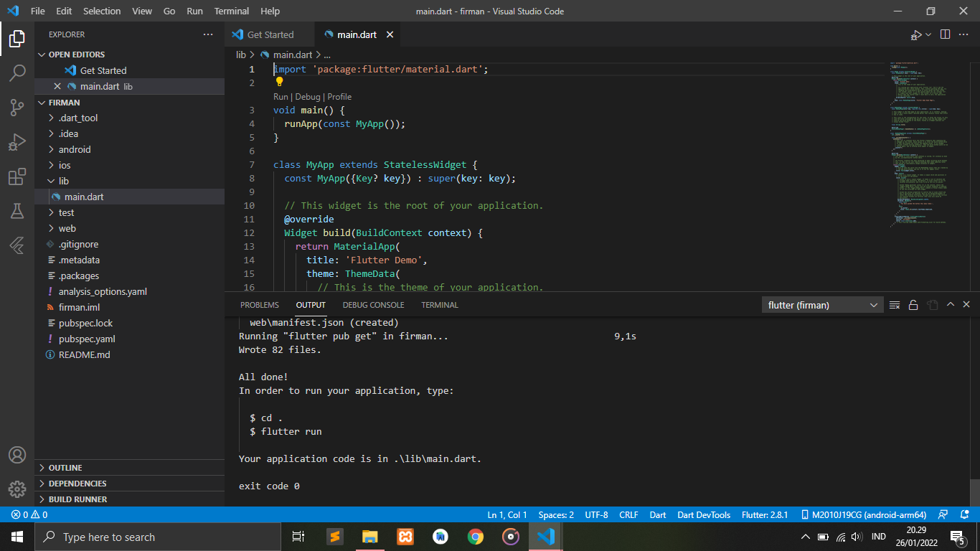The height and width of the screenshot is (551, 980).
Task: Toggle output scroll lock
Action: (x=913, y=305)
